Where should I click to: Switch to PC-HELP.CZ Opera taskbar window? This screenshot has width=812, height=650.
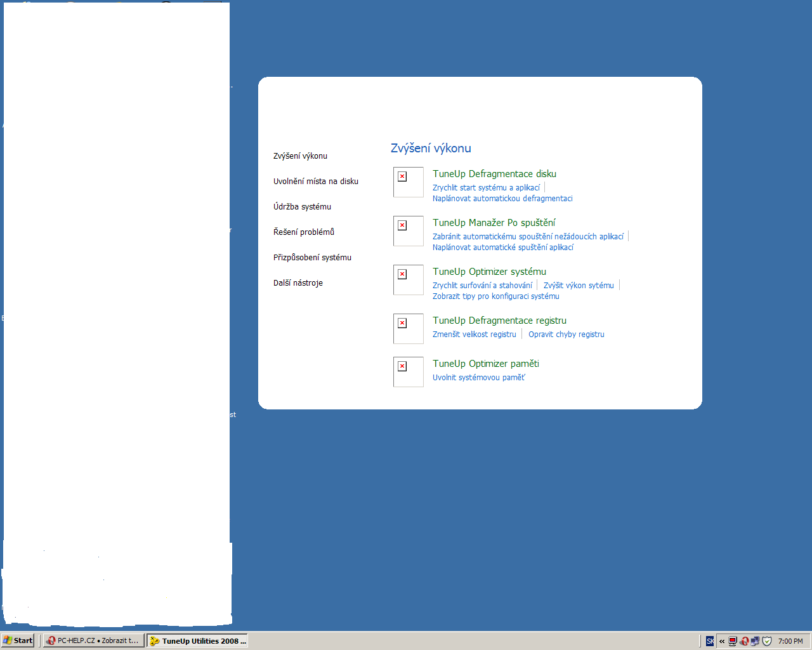(x=93, y=640)
